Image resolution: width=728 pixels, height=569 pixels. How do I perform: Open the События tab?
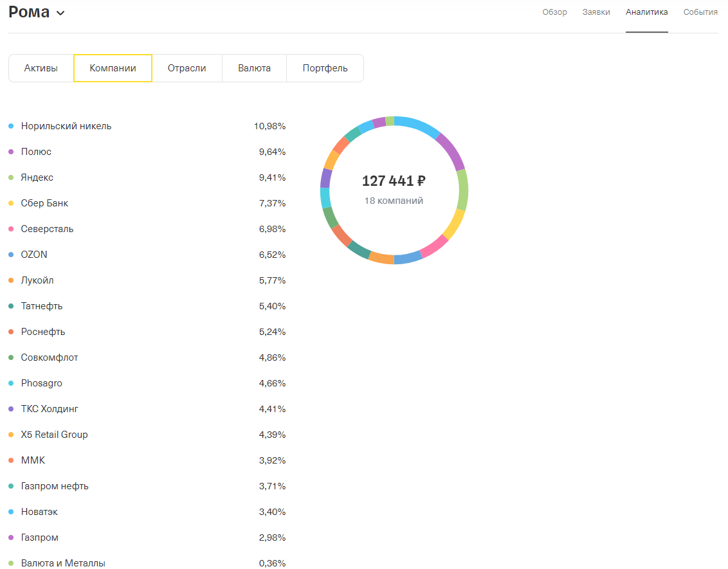click(x=700, y=12)
